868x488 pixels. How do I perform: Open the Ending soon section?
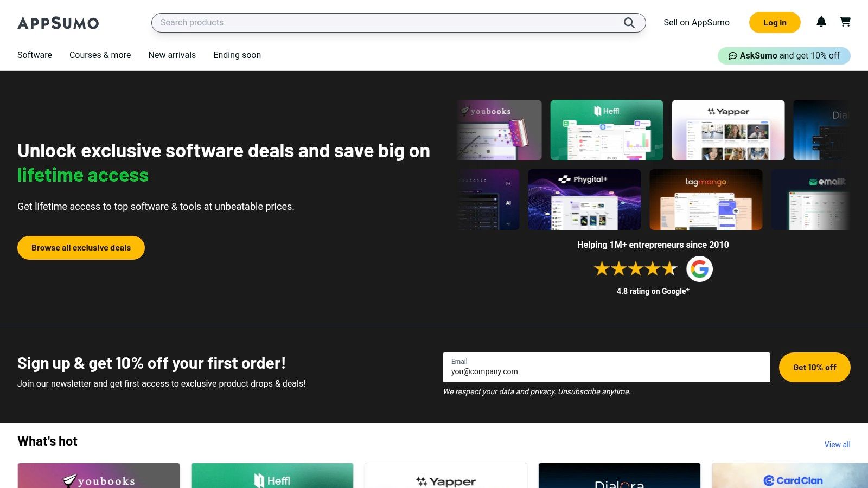[237, 55]
